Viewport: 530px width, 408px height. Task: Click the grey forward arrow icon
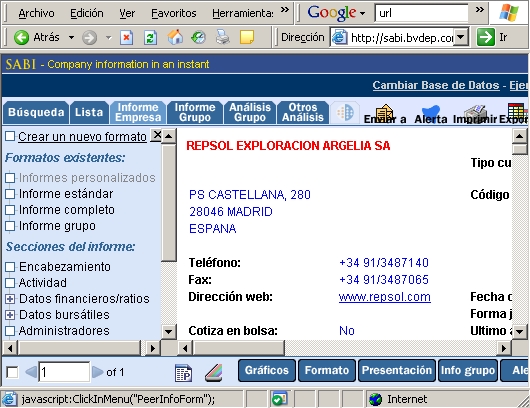90,38
